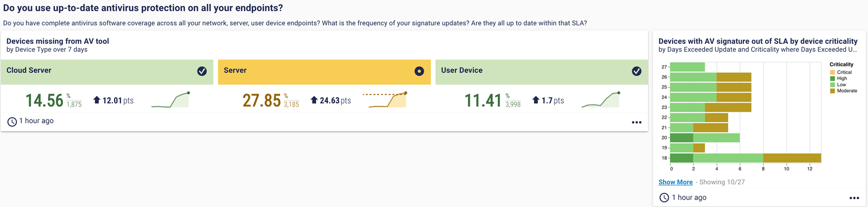Toggle the Critical legend swatch
The width and height of the screenshot is (868, 207).
tap(833, 72)
